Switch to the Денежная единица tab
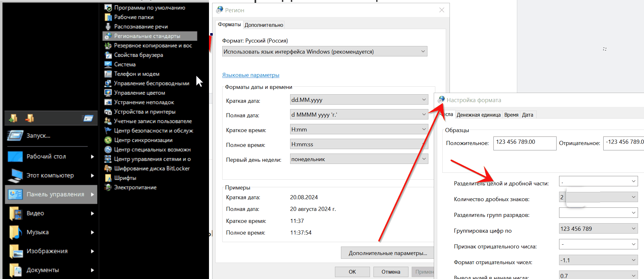This screenshot has width=644, height=279. click(478, 115)
